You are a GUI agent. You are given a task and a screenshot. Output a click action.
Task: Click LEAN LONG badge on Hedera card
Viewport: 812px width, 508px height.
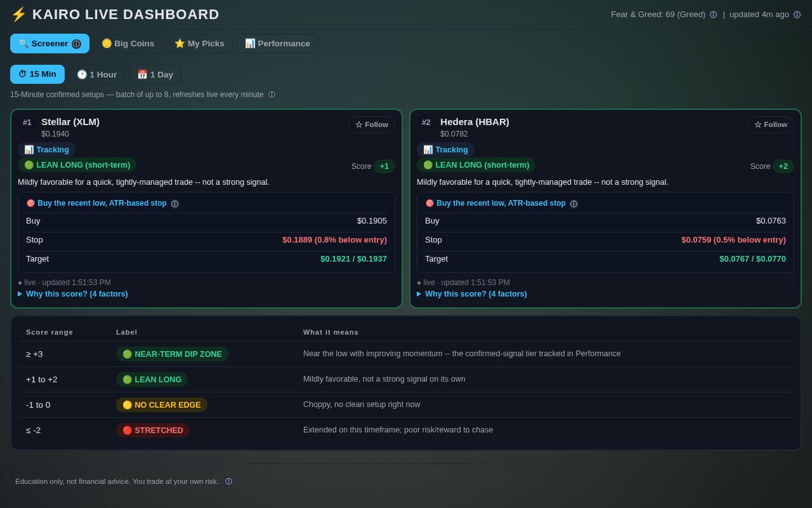click(x=476, y=165)
